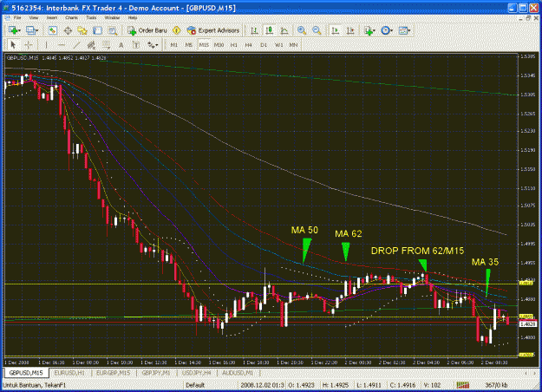Switch to the GBPJPY,M1 chart tab
Image resolution: width=542 pixels, height=392 pixels.
(156, 373)
